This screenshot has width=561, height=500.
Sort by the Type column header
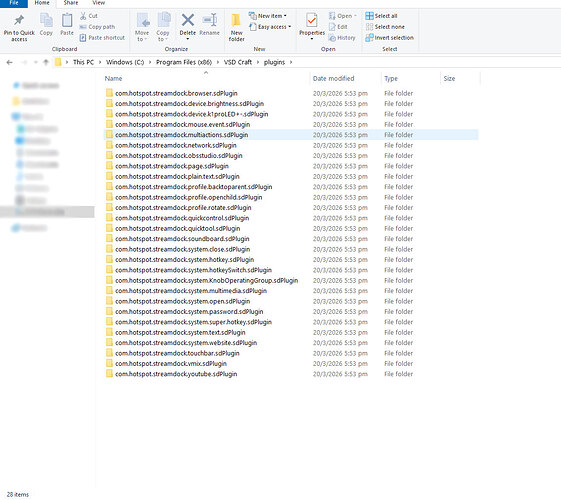click(391, 78)
